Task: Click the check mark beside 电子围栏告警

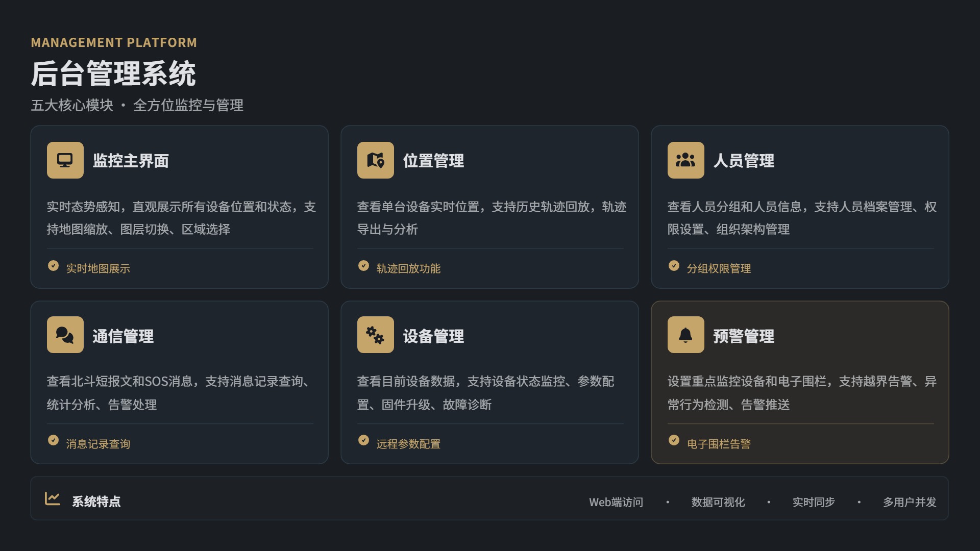Action: pyautogui.click(x=674, y=440)
